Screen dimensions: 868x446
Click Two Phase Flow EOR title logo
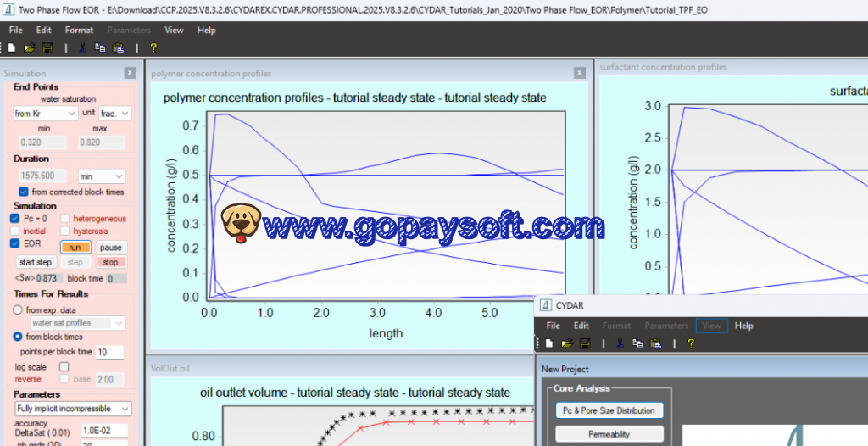[x=8, y=10]
